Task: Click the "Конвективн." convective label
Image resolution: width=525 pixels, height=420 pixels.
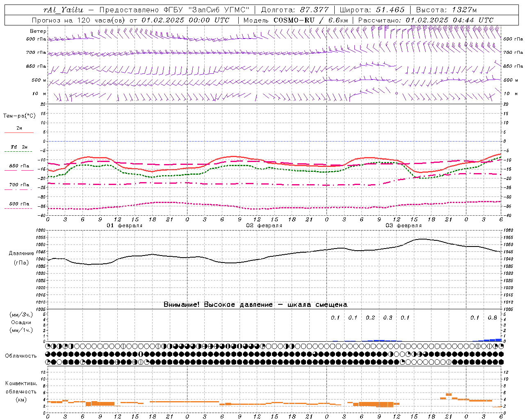Action: tap(21, 383)
